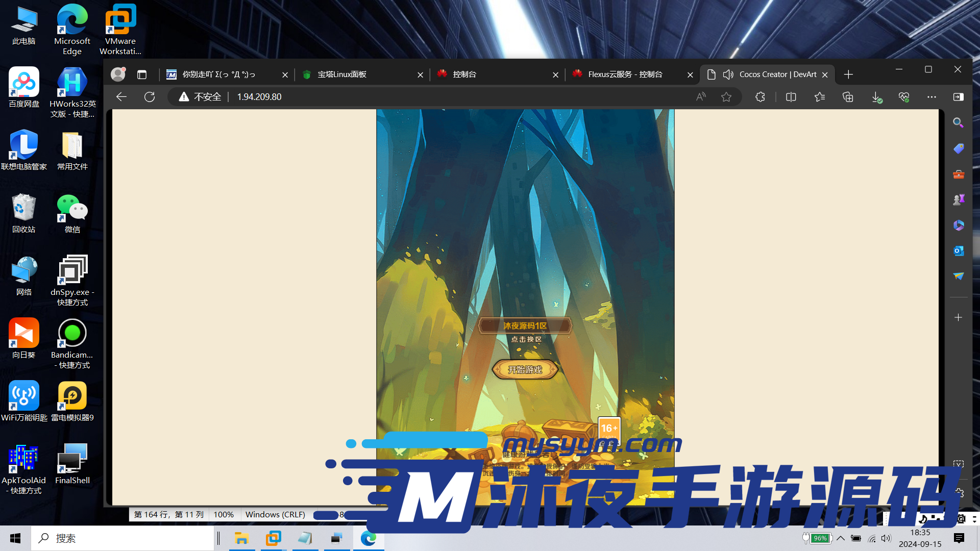Open split screen view icon
This screenshot has height=551, width=980.
(x=791, y=97)
